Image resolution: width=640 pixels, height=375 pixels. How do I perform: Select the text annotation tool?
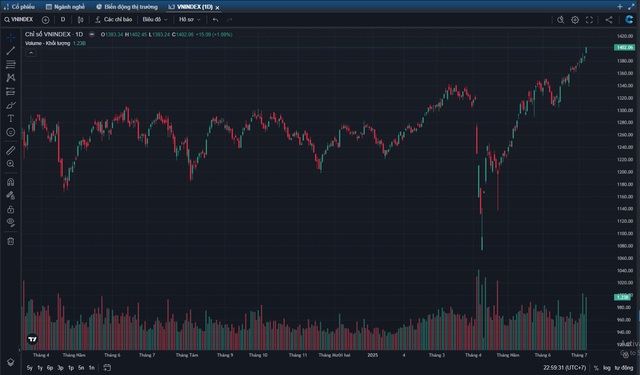pos(11,118)
